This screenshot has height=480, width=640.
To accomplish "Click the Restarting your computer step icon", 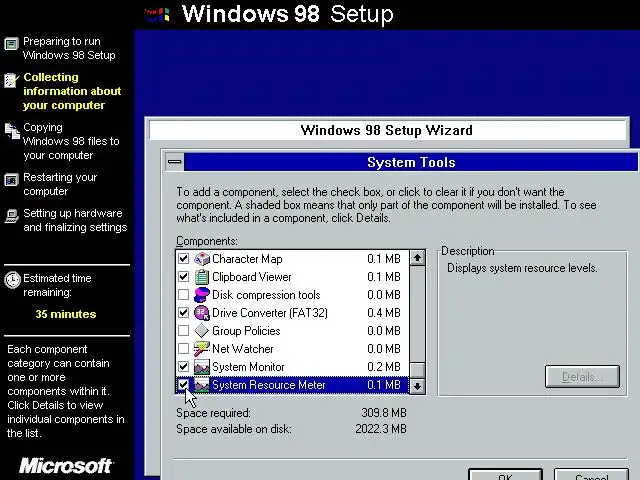I will coord(11,180).
